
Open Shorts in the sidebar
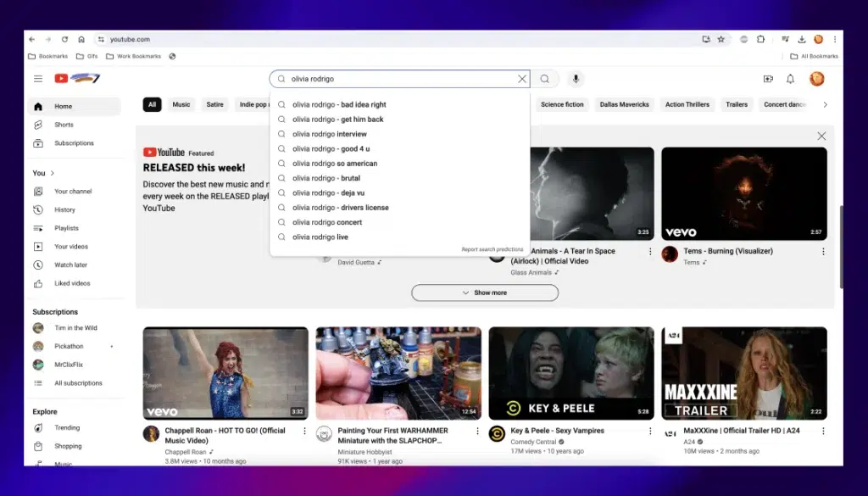[x=75, y=125]
